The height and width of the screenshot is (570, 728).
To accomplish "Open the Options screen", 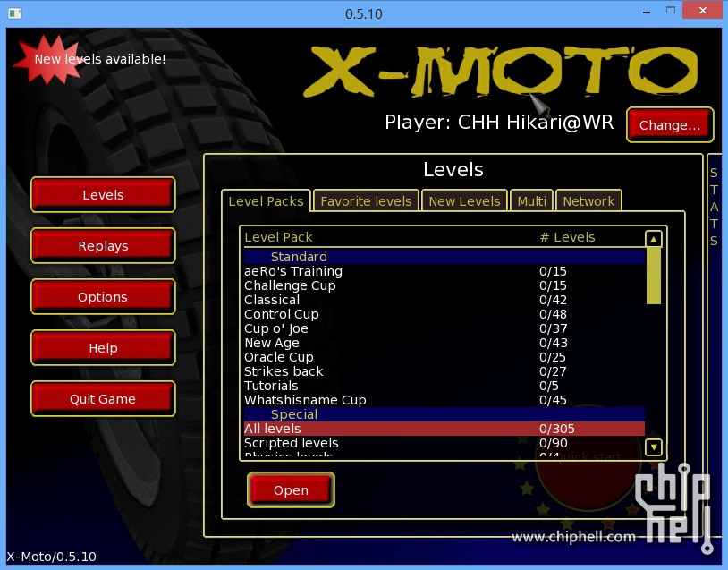I will click(x=103, y=297).
